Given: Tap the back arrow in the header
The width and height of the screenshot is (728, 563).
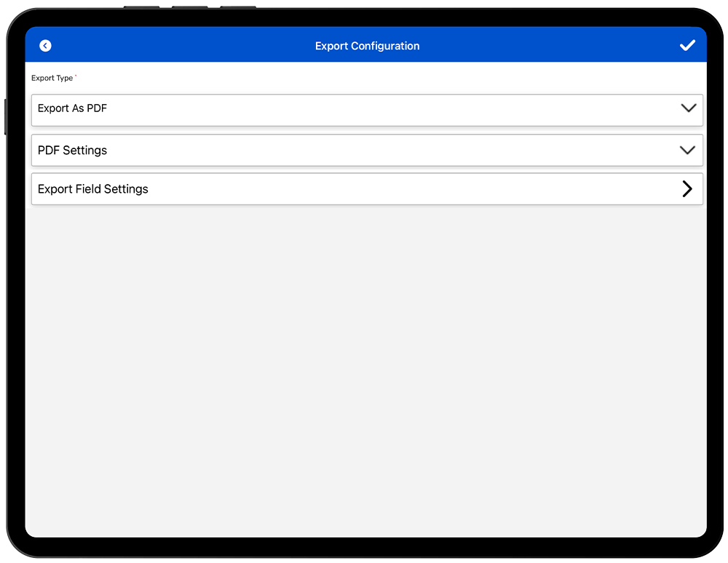Looking at the screenshot, I should [x=45, y=46].
